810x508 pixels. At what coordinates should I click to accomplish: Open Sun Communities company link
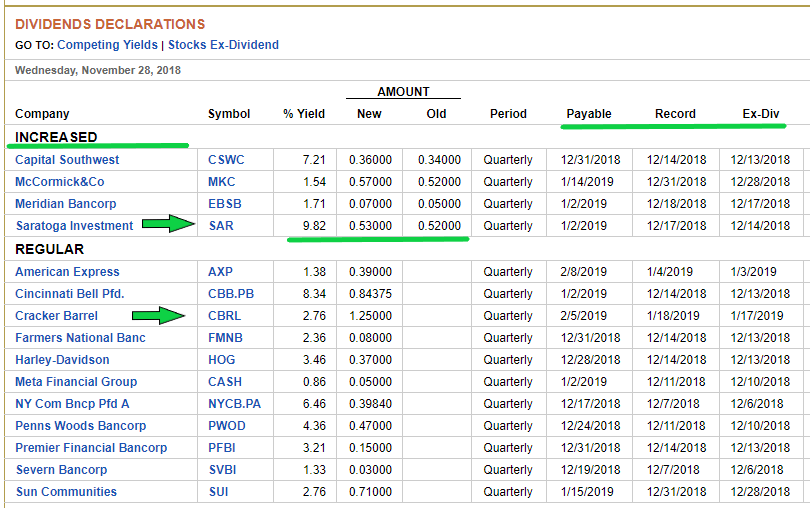click(x=66, y=492)
